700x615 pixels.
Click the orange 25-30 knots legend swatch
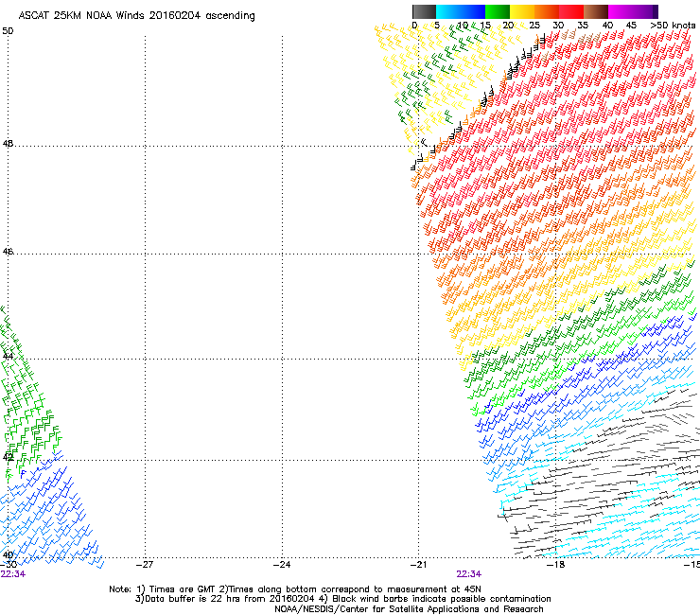[x=547, y=11]
